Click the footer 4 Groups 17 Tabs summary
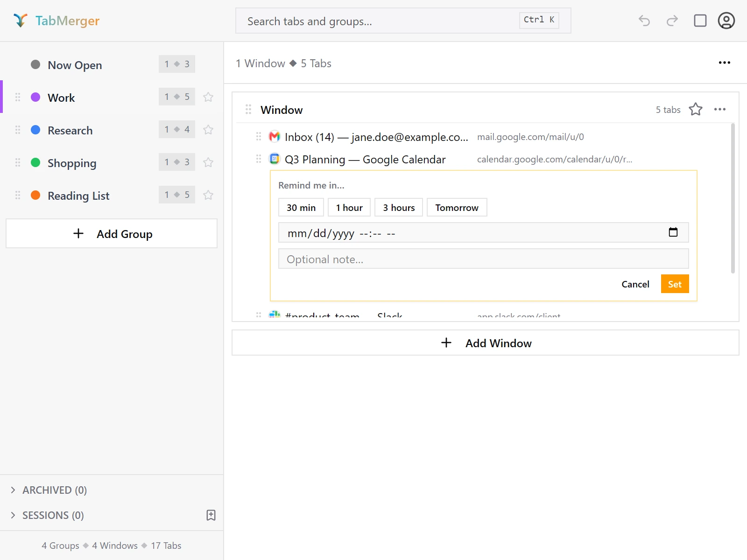This screenshot has width=747, height=560. point(112,546)
